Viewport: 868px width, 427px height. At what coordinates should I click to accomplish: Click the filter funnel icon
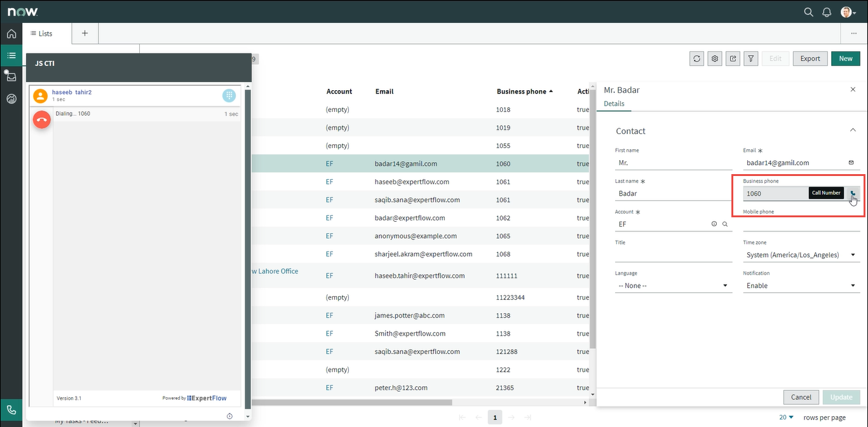point(751,58)
